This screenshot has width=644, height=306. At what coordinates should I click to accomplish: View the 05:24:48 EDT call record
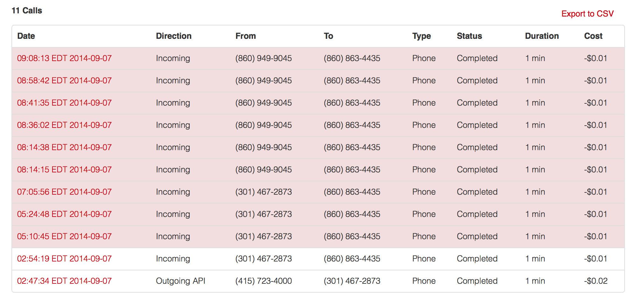point(64,214)
